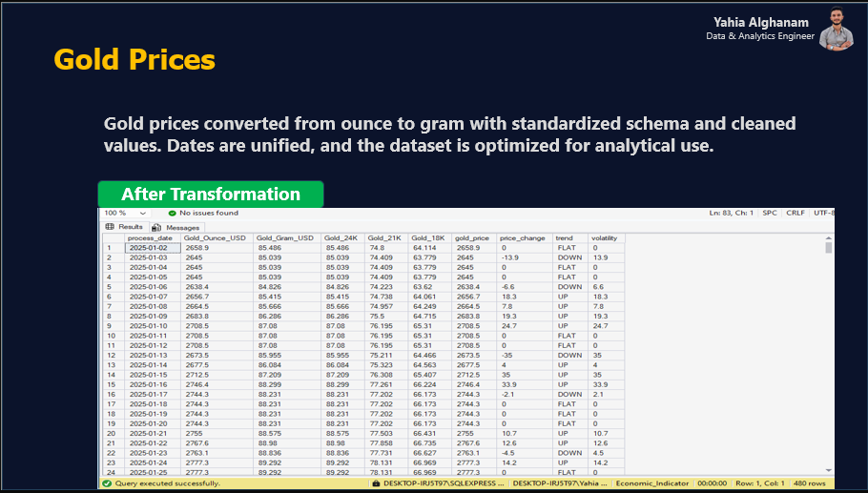Click the SPC indicator in the editor status bar
The image size is (868, 493).
[770, 213]
